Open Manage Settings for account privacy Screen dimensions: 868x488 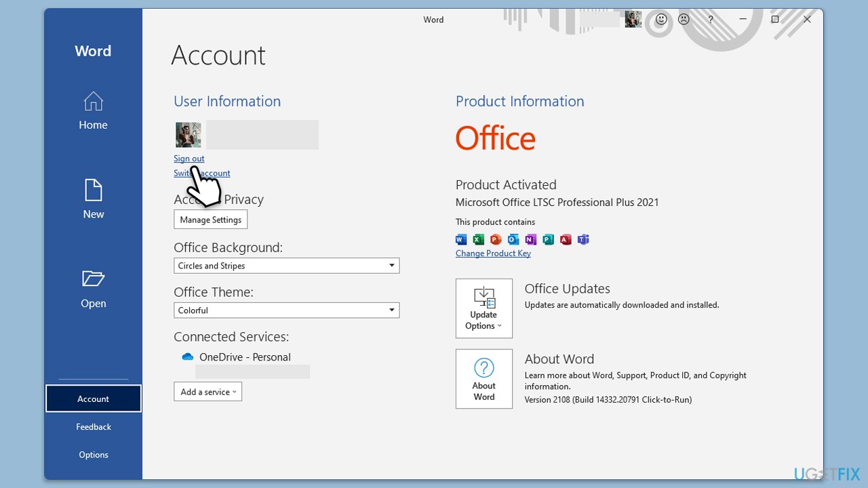(x=211, y=220)
